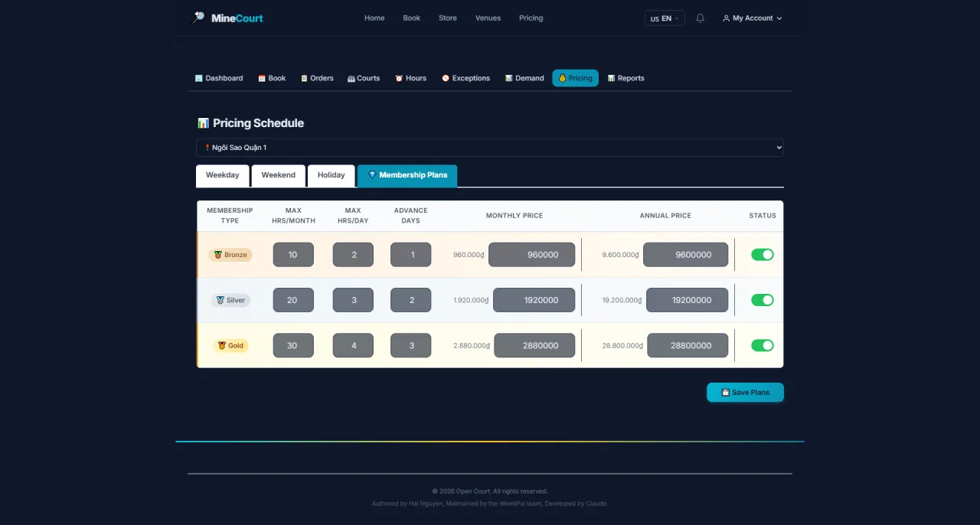Click the 960.000₫ formatted price label
This screenshot has width=980, height=525.
click(469, 255)
